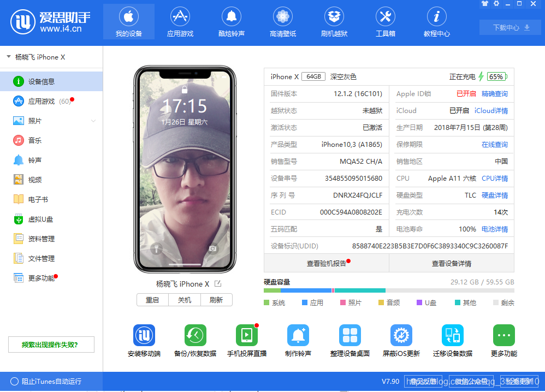
Task: Collapse the 杨晓飞 iPhone X device tree
Action: (9, 57)
